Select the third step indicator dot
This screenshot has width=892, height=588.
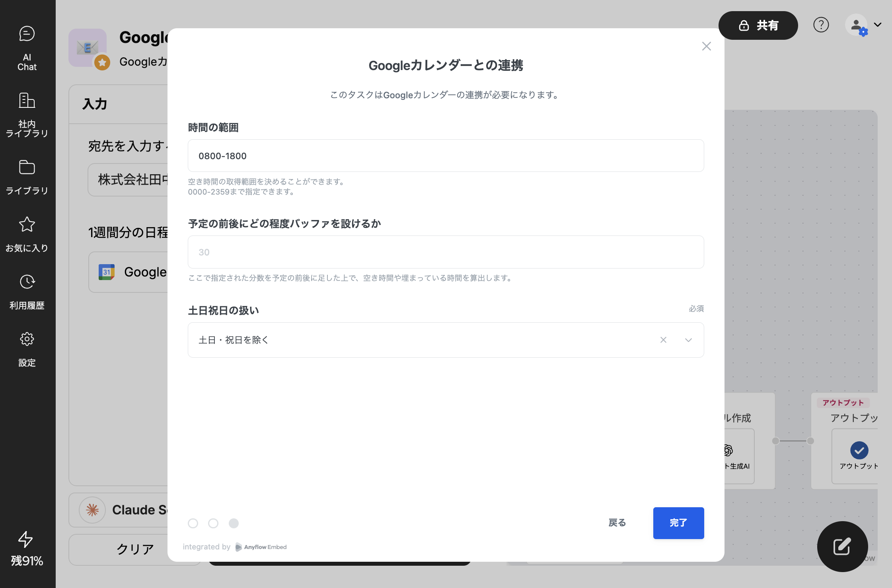tap(234, 523)
